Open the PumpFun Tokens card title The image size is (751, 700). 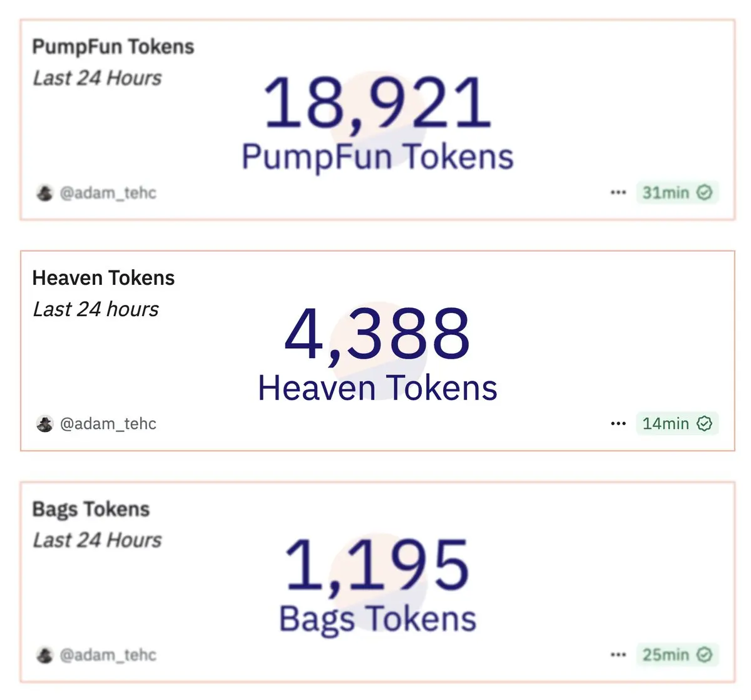(x=113, y=47)
